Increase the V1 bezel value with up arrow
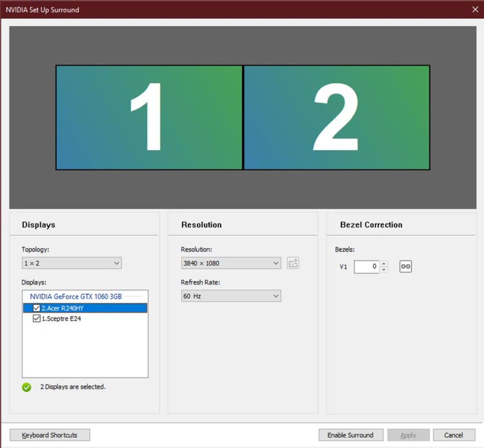Screen dimensions: 484x448 tap(384, 264)
